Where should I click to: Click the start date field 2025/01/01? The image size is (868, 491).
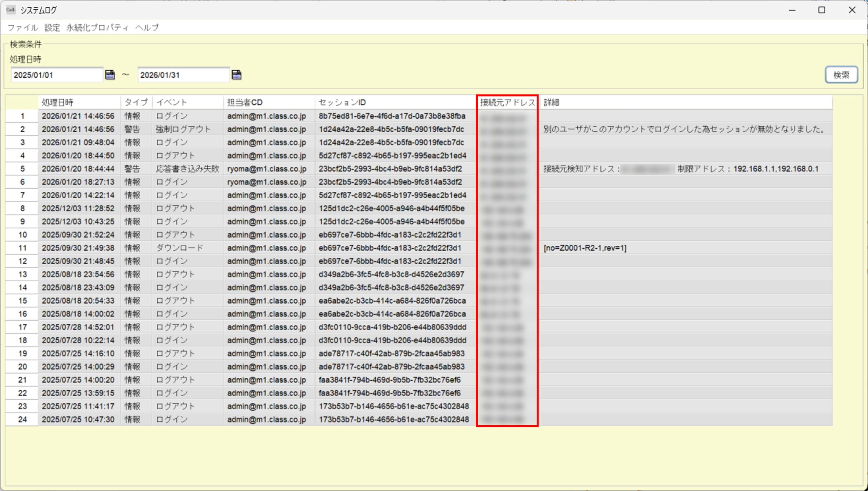pyautogui.click(x=57, y=75)
